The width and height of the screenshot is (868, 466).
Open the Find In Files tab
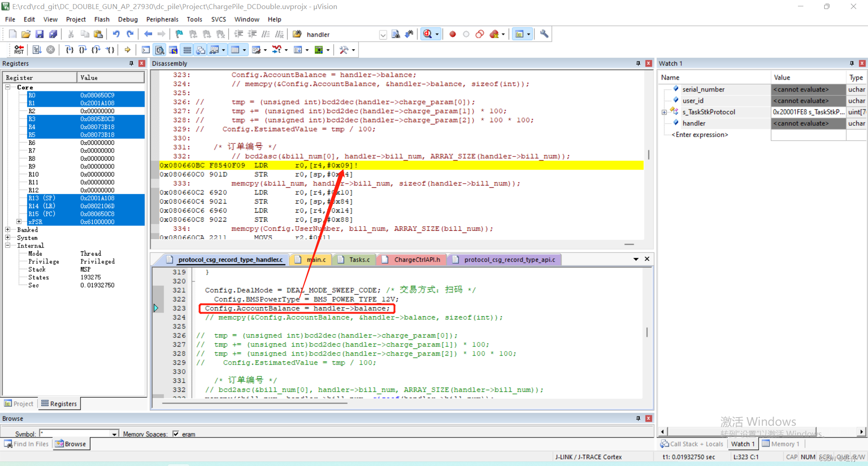tap(27, 444)
